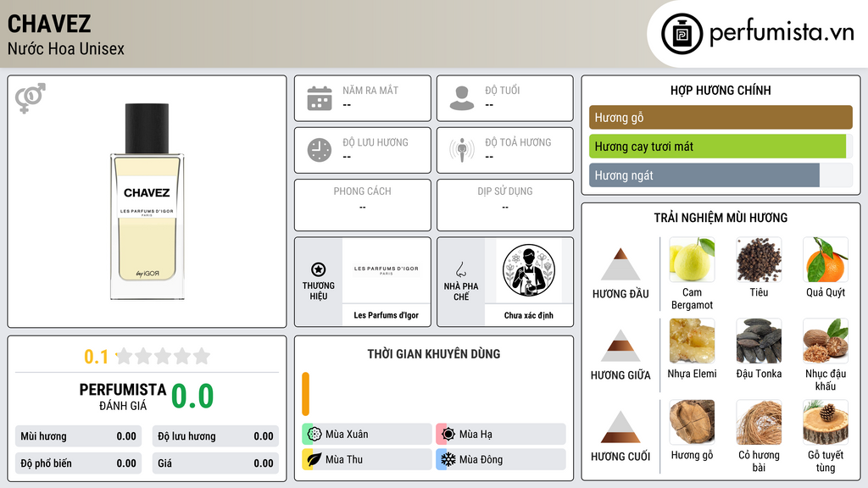Image resolution: width=868 pixels, height=488 pixels.
Task: Click the Hương gỗ accord bar
Action: pyautogui.click(x=721, y=117)
